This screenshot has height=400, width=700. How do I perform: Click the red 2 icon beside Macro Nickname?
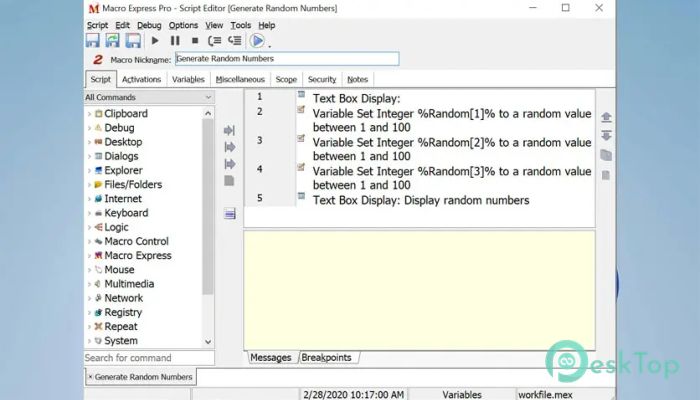click(x=98, y=59)
